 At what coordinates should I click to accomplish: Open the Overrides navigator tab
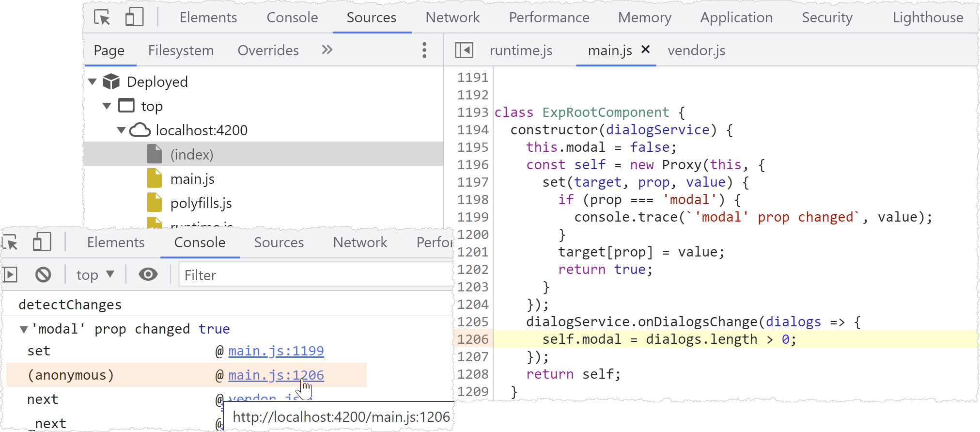click(x=268, y=50)
